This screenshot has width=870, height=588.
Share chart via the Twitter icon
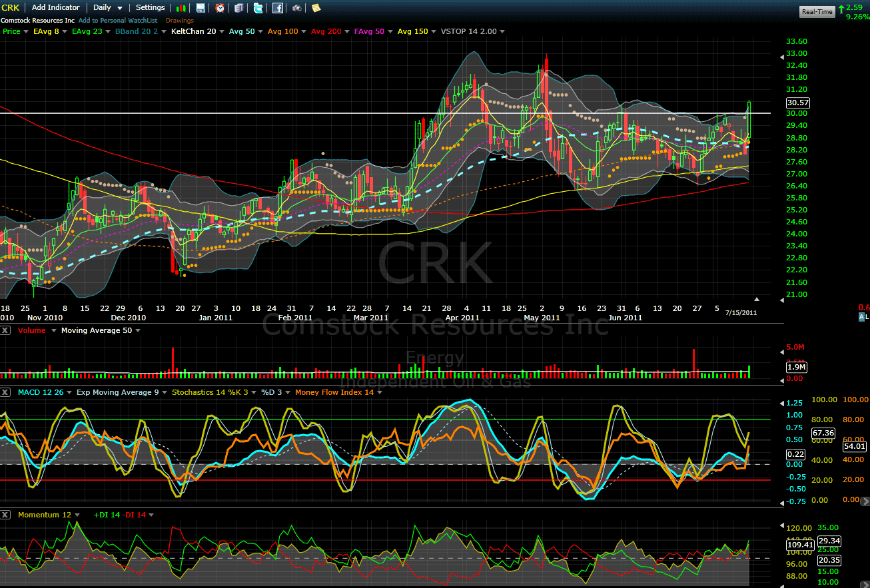[258, 8]
